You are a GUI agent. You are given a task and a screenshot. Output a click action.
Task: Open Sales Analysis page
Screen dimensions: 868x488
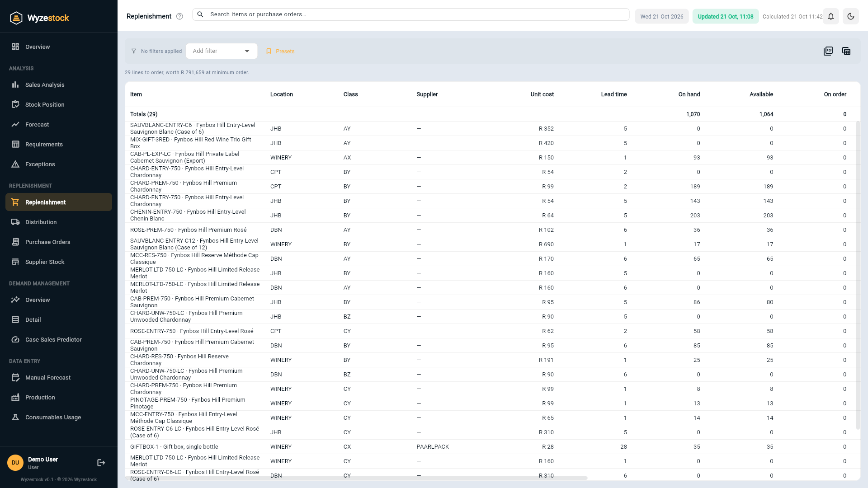(x=59, y=84)
